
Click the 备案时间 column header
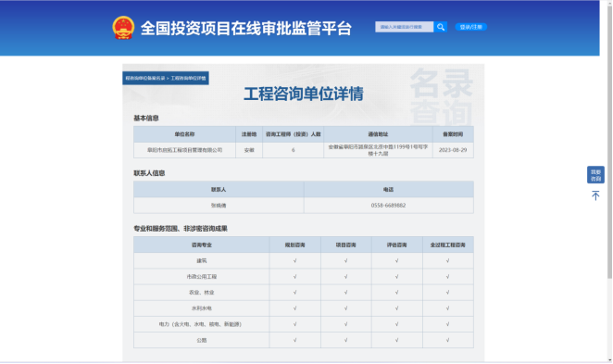point(453,134)
